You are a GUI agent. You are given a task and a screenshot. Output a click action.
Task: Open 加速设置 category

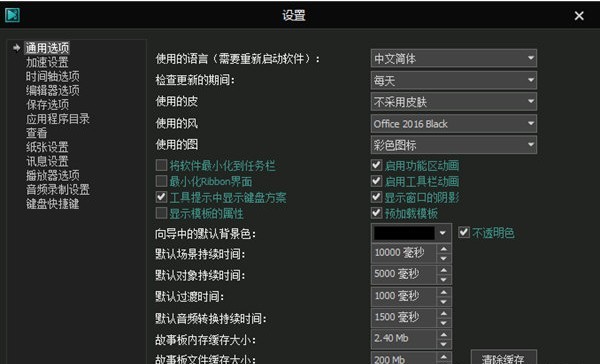(x=47, y=62)
